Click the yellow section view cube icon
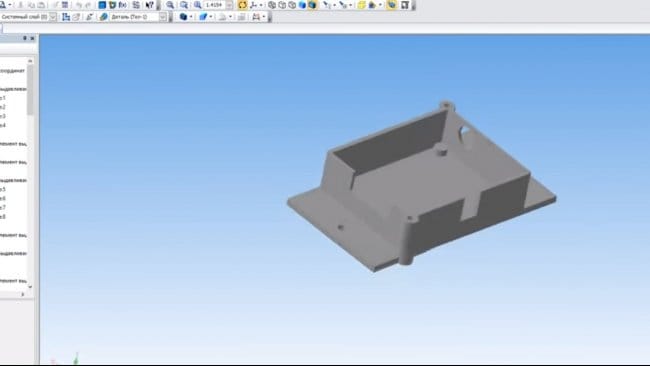The width and height of the screenshot is (650, 366). point(361,5)
